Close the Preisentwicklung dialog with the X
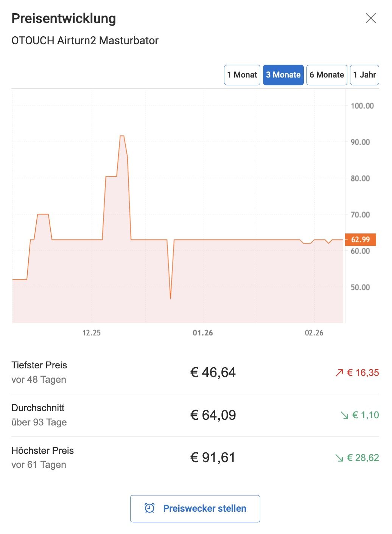Viewport: 392px width, 534px height. 371,18
